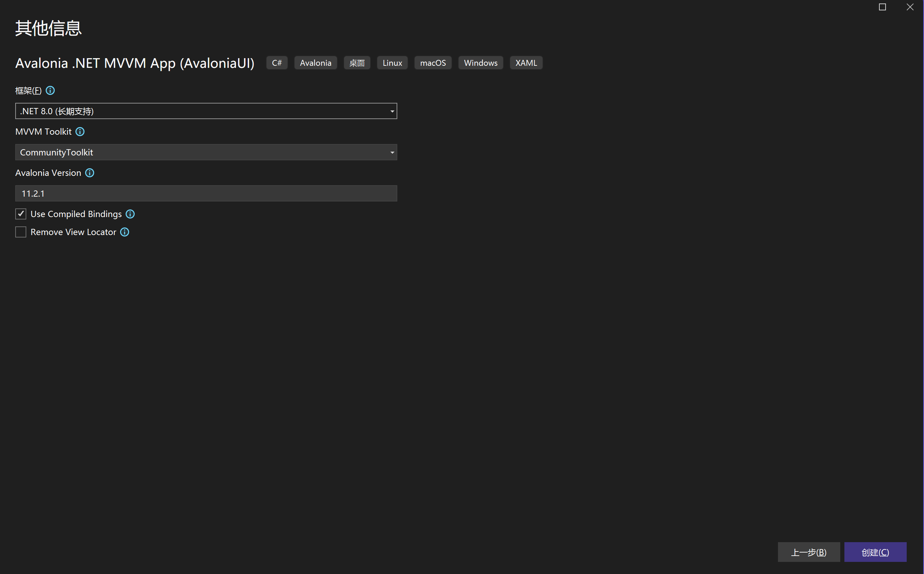This screenshot has height=574, width=924.
Task: Click the Avalonia Version 11.2.1 input field
Action: point(206,194)
